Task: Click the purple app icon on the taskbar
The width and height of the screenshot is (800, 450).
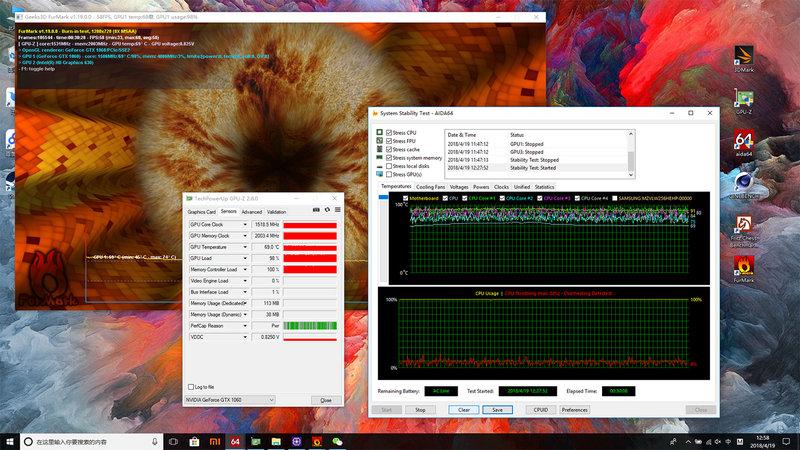Action: (296, 441)
